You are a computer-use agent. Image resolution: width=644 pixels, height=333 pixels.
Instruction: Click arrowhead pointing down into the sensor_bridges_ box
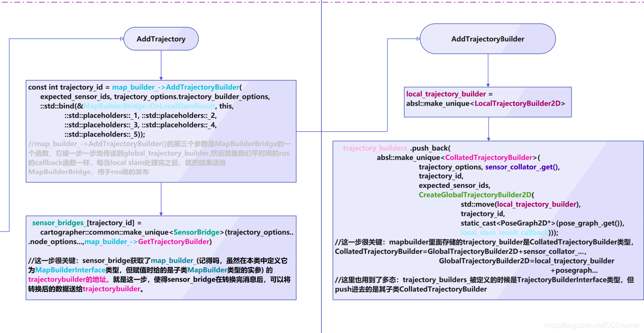[161, 214]
